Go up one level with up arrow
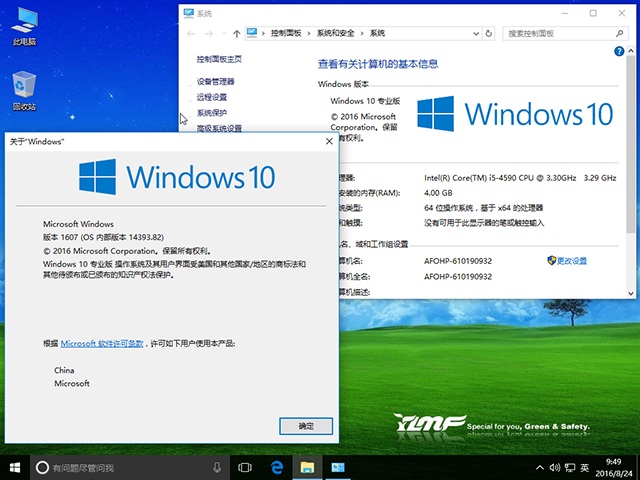 235,33
